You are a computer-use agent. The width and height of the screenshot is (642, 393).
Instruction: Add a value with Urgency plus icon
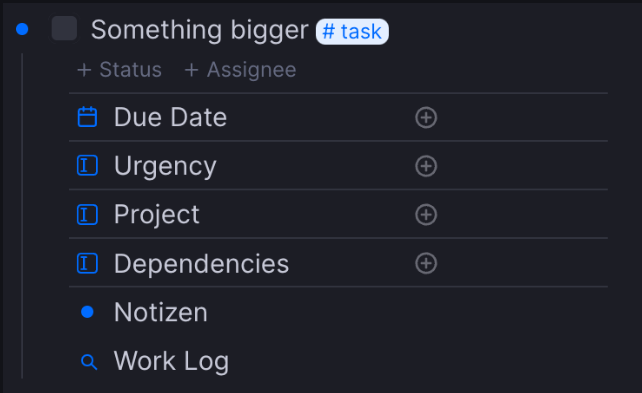point(426,166)
